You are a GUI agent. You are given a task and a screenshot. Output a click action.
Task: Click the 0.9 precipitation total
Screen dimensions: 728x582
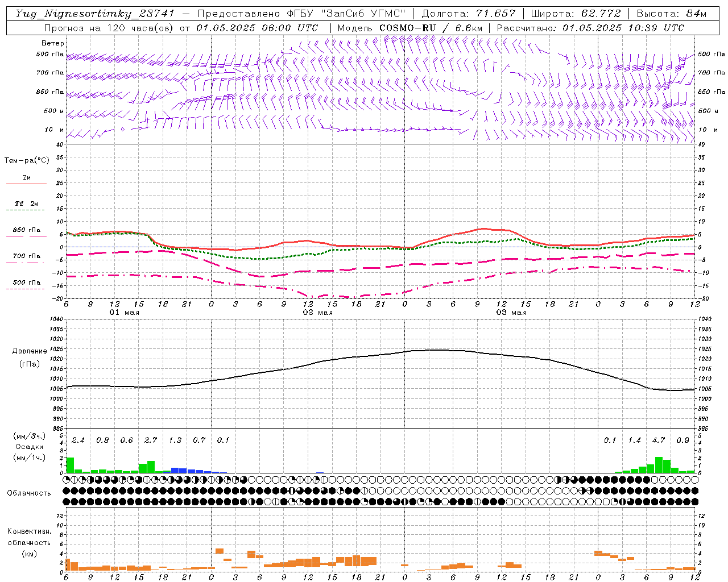pos(683,440)
